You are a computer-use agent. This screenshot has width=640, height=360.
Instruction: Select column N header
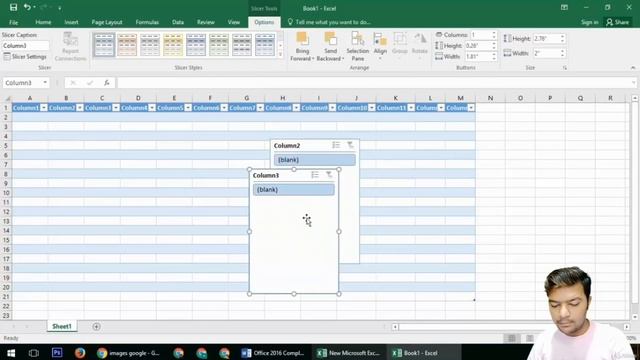pyautogui.click(x=490, y=98)
